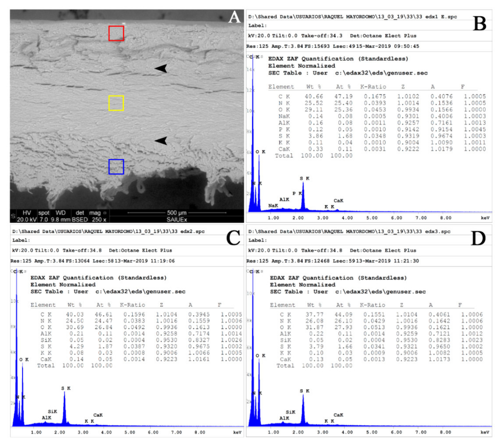Click the Wt % column header in panel B
The height and width of the screenshot is (448, 502).
[x=314, y=87]
